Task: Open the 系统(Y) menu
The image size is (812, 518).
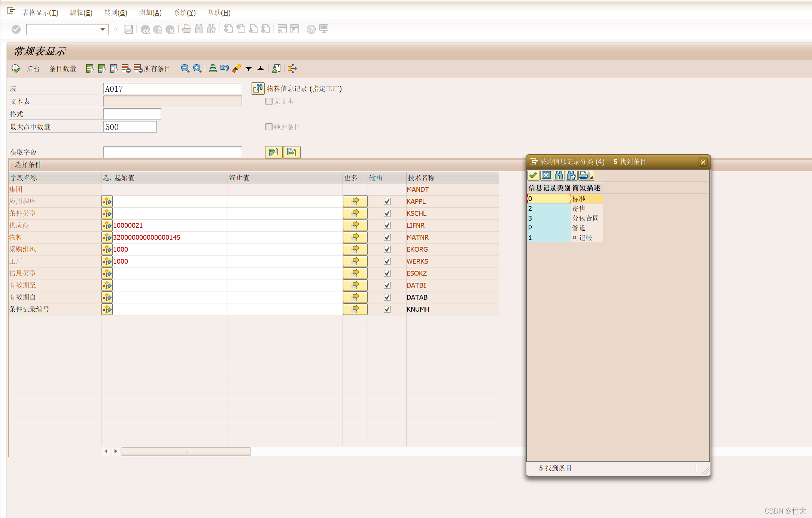Action: coord(184,13)
